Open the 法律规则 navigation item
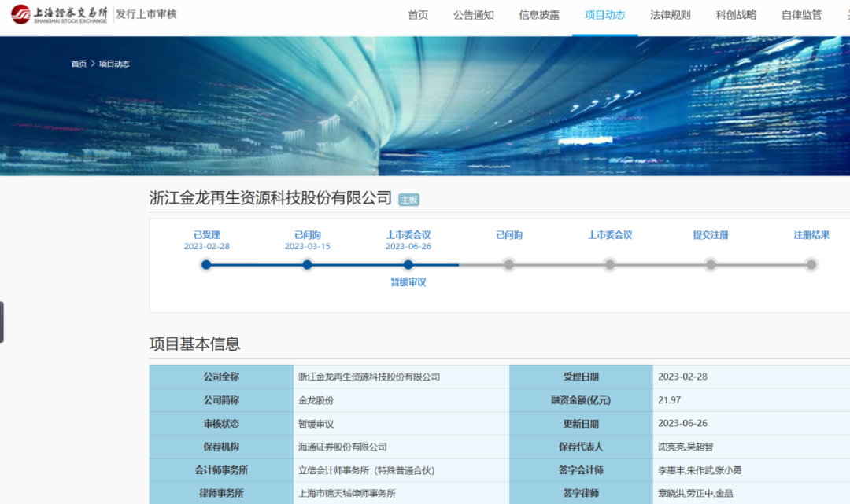The height and width of the screenshot is (504, 850). tap(671, 15)
